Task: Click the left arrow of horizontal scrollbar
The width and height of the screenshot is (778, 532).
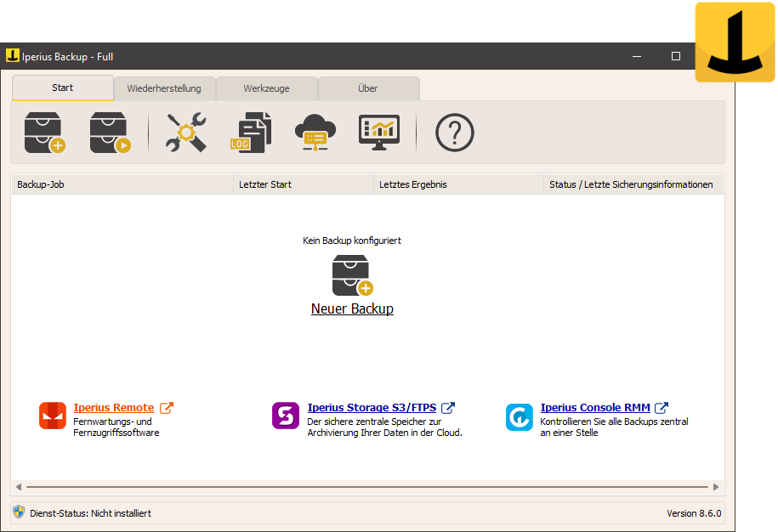Action: 19,487
